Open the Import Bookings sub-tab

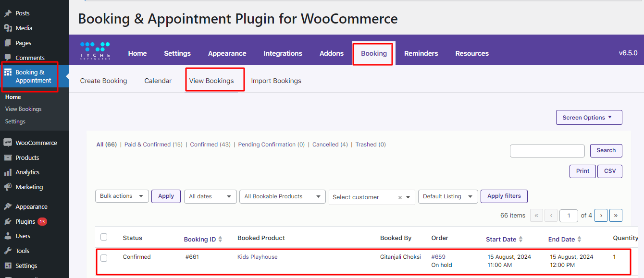(276, 81)
